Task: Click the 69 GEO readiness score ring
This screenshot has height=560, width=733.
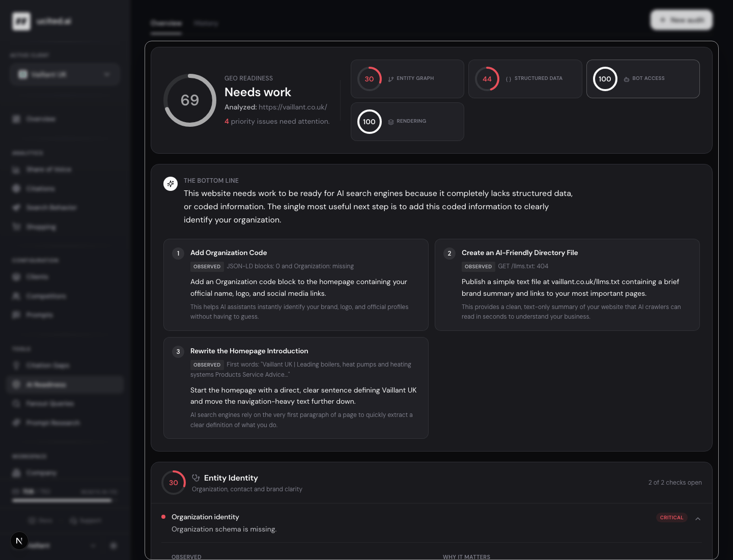Action: pyautogui.click(x=190, y=100)
